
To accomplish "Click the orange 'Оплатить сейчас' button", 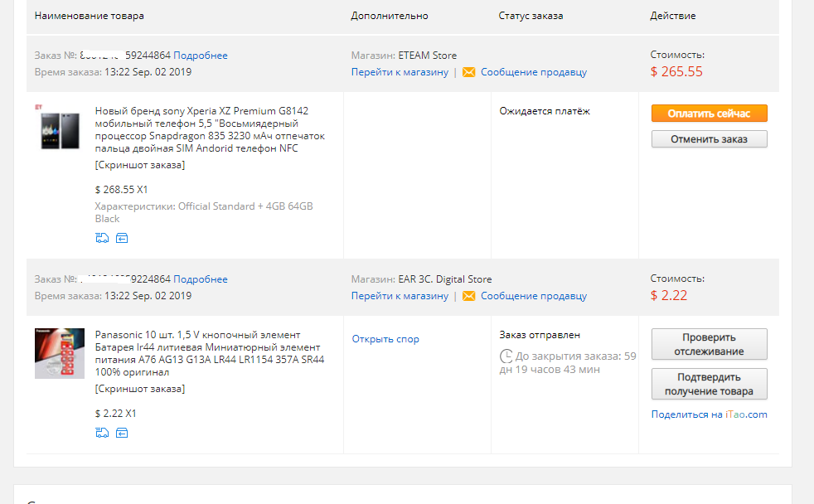I will [x=709, y=114].
